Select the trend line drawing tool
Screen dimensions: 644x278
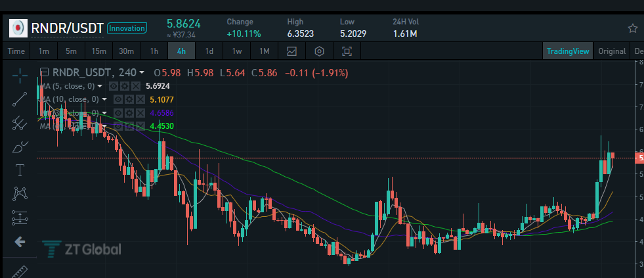point(20,99)
